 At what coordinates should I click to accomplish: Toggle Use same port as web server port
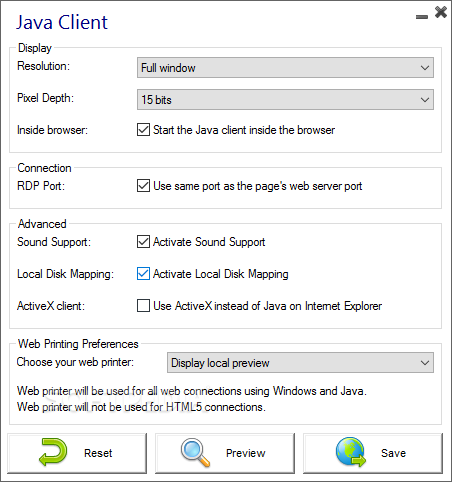(x=143, y=186)
